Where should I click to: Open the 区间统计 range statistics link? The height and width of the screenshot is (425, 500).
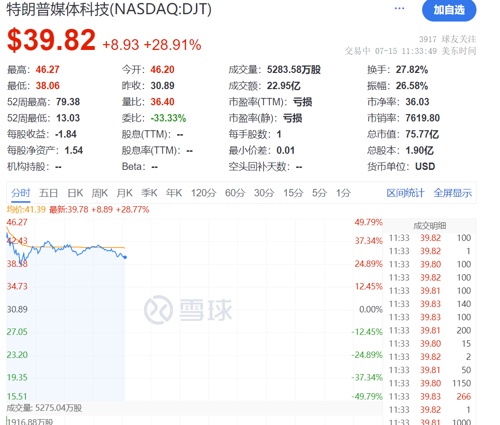[x=405, y=193]
